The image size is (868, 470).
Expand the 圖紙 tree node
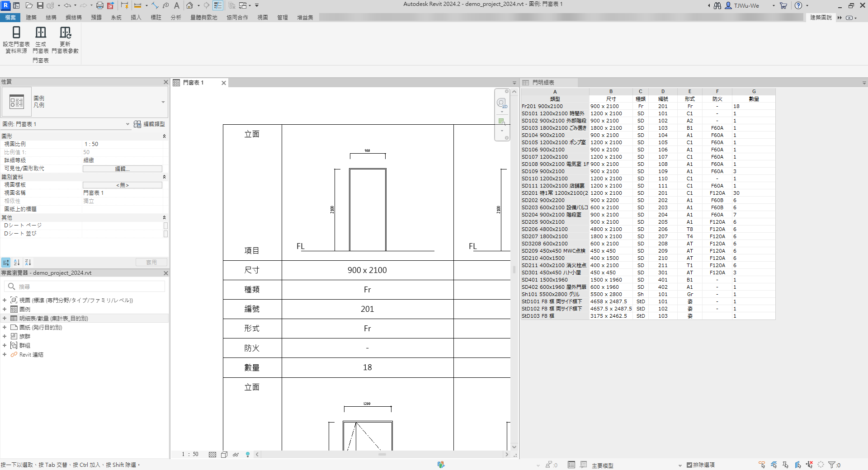tap(5, 327)
